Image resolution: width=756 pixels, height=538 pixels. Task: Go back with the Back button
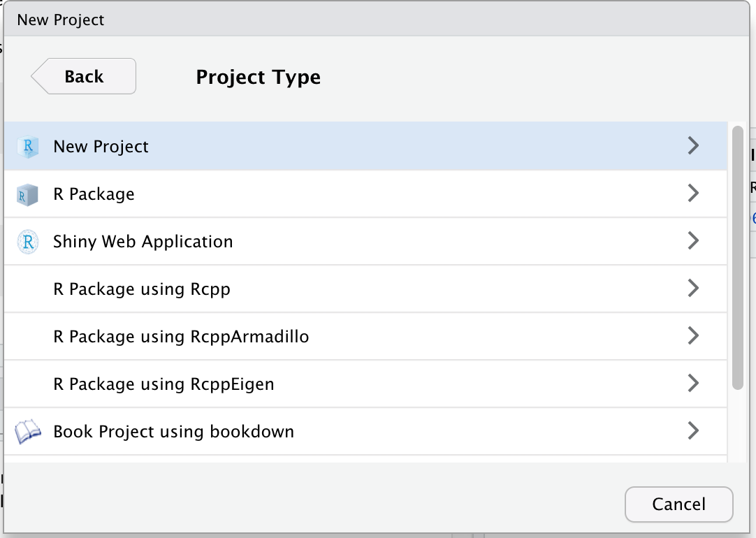[83, 76]
